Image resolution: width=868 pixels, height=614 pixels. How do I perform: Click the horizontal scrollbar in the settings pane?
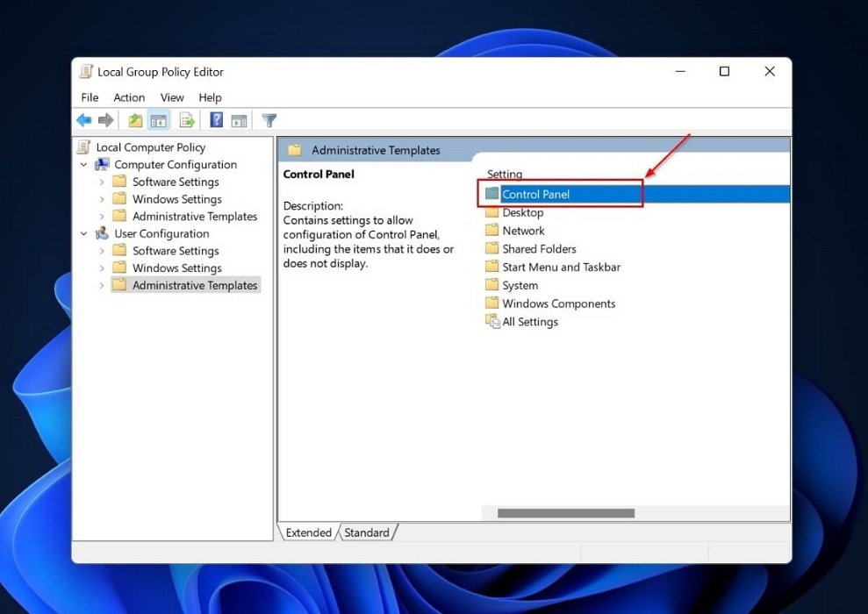click(565, 512)
